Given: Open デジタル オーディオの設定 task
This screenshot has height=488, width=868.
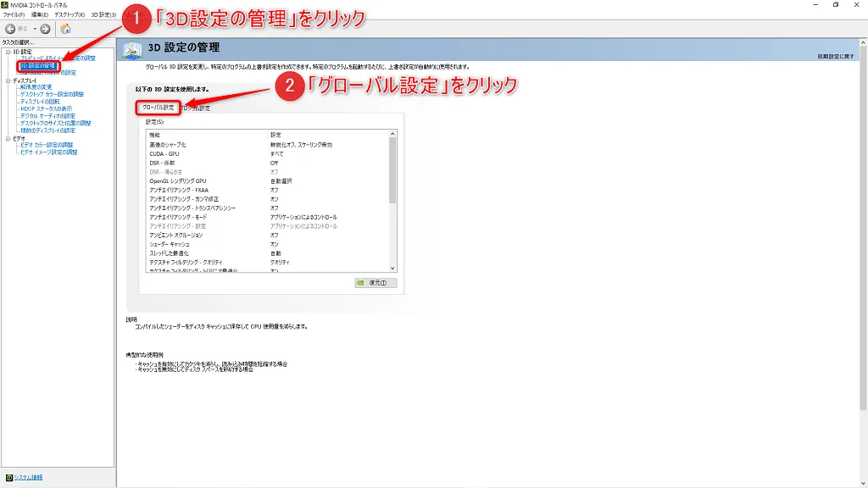Looking at the screenshot, I should point(47,116).
